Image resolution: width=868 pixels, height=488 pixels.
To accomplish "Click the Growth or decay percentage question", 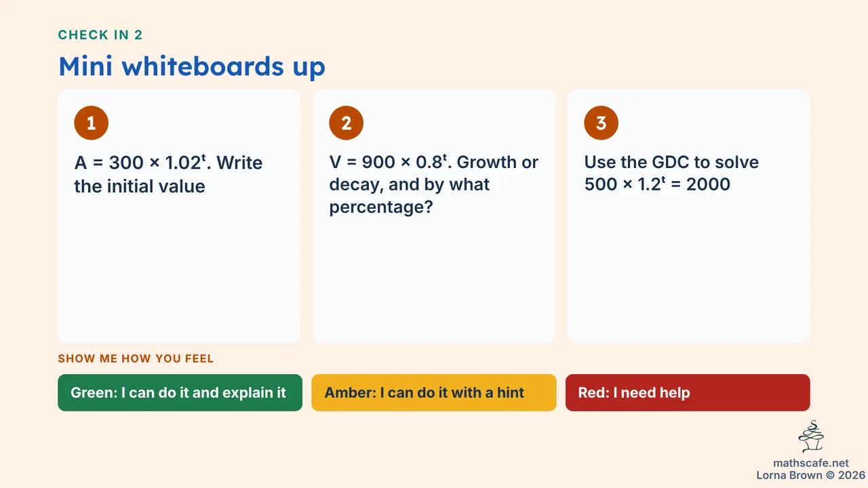I will (434, 184).
